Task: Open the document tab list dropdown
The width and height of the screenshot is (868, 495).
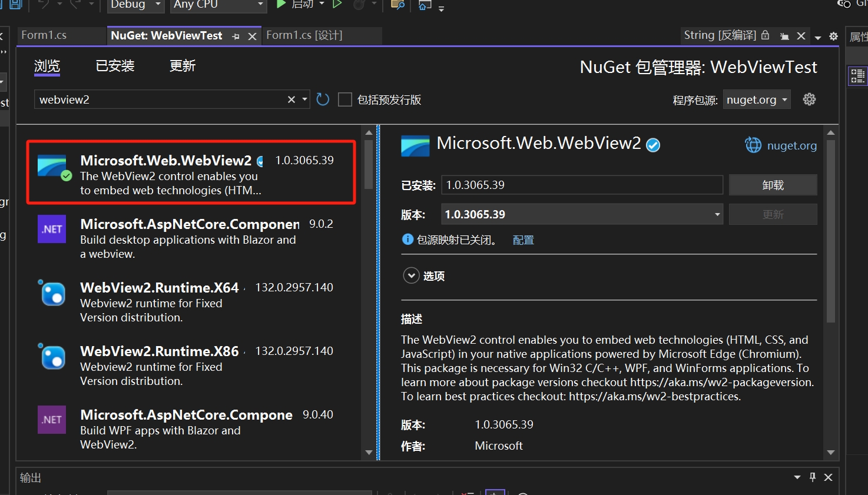Action: click(818, 37)
